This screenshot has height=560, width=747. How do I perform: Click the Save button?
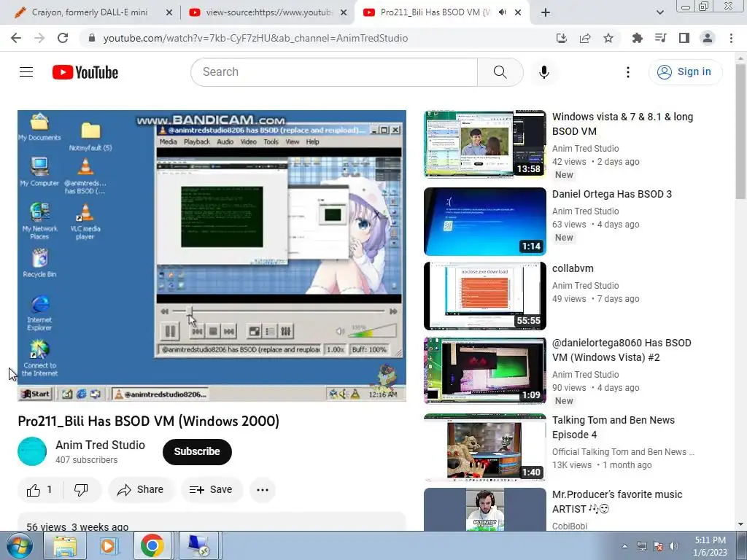click(x=212, y=489)
